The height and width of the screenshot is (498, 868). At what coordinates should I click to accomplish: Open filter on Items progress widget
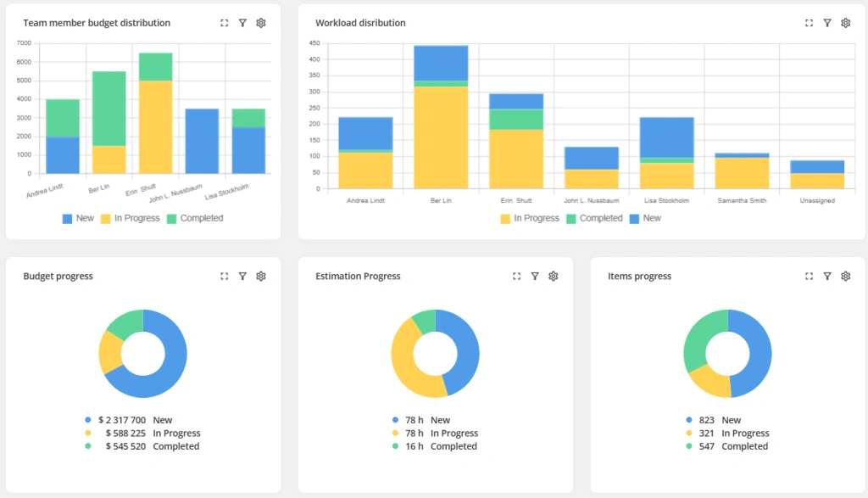826,276
